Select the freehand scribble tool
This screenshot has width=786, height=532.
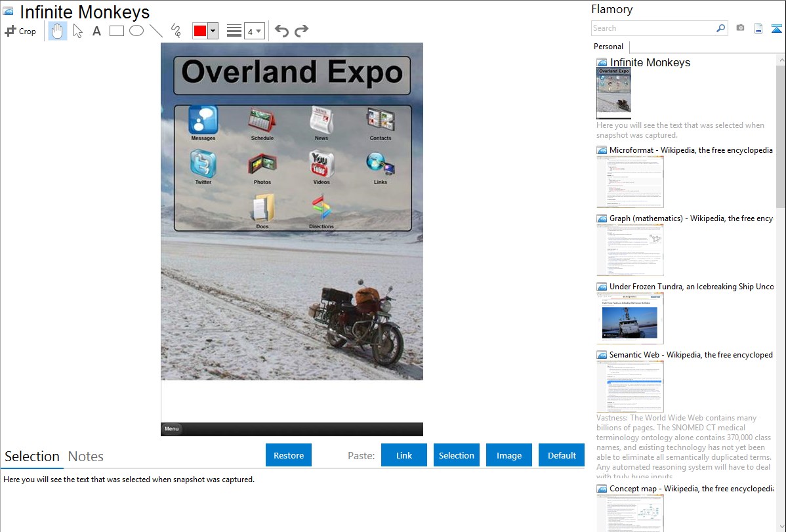pos(176,31)
